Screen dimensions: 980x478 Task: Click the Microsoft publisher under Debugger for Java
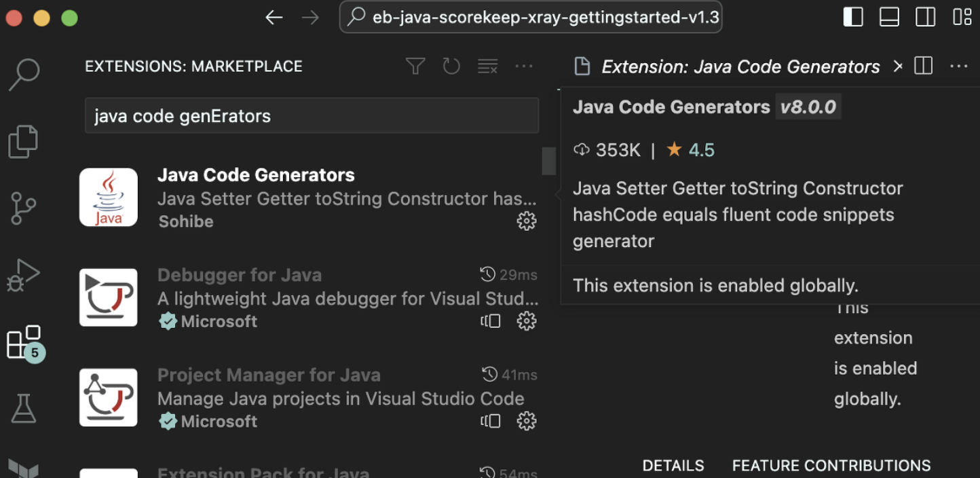coord(219,321)
